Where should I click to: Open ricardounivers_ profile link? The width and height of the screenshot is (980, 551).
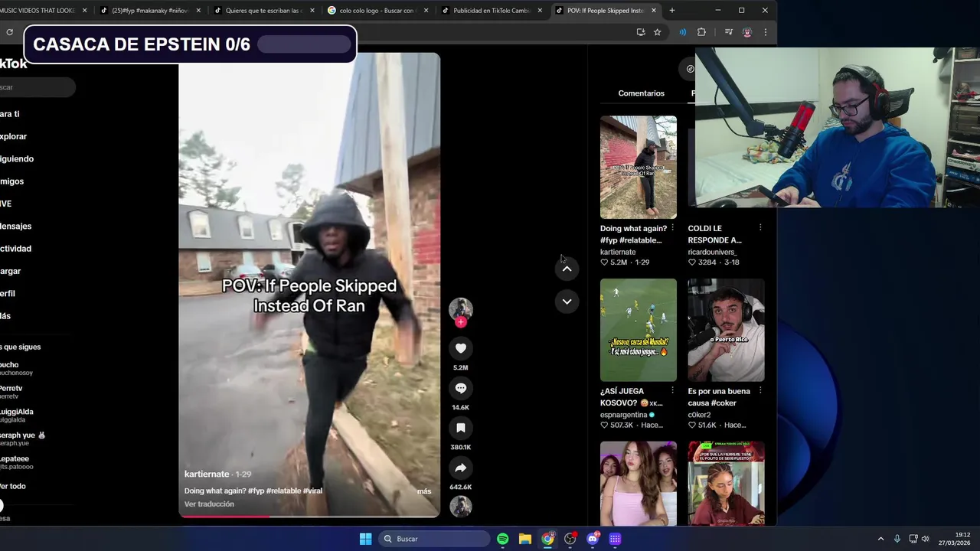712,252
